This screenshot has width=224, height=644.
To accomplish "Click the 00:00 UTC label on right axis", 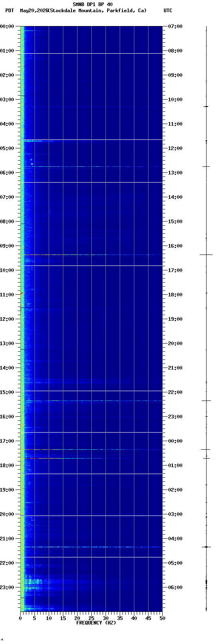I will pyautogui.click(x=175, y=441).
